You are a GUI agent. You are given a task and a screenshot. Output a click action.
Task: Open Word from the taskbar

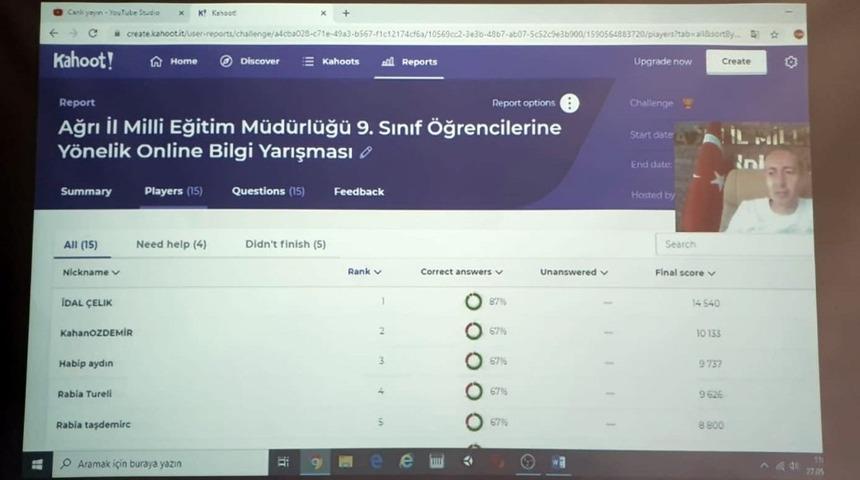pyautogui.click(x=558, y=462)
